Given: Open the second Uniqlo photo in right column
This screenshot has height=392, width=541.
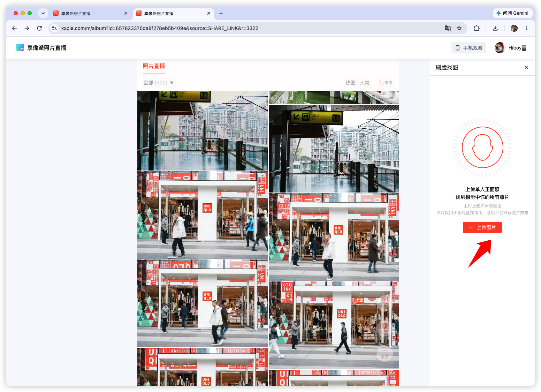Looking at the screenshot, I should tap(334, 325).
